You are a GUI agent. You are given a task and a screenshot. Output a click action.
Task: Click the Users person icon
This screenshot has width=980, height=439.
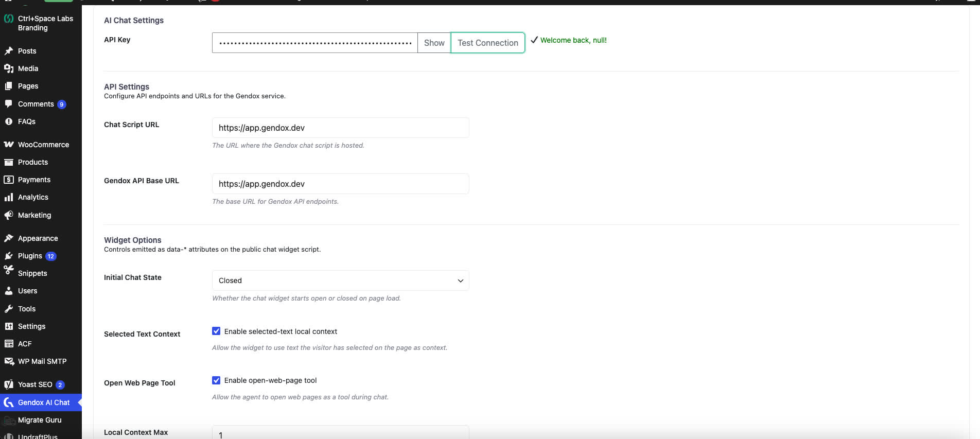[x=9, y=291]
